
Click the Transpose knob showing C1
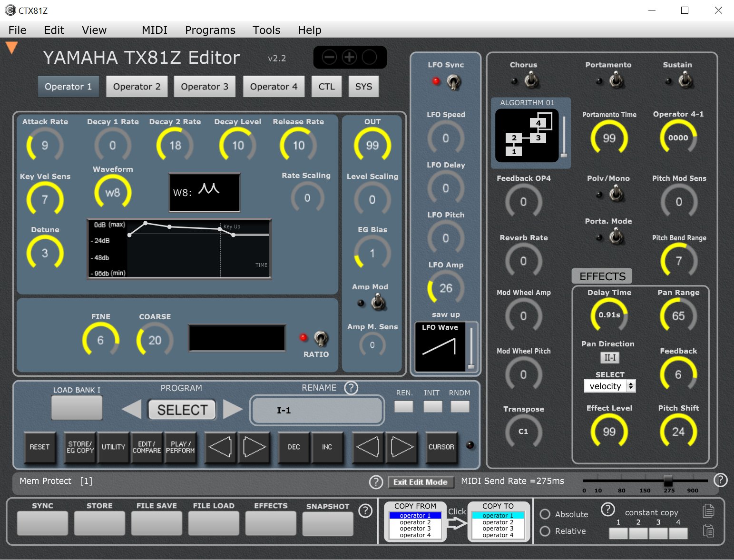tap(523, 432)
